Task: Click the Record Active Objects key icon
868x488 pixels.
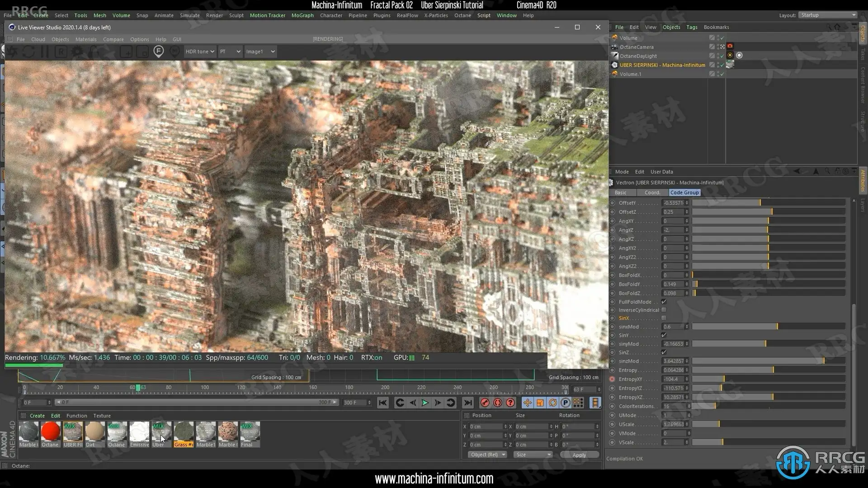Action: [485, 403]
